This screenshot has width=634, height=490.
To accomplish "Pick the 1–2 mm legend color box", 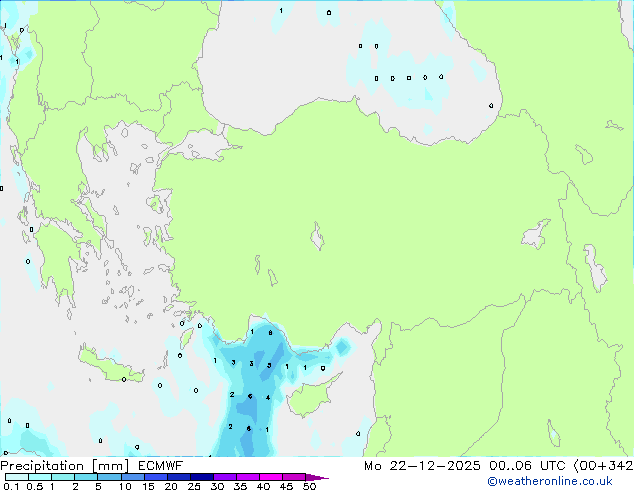I will (63, 477).
